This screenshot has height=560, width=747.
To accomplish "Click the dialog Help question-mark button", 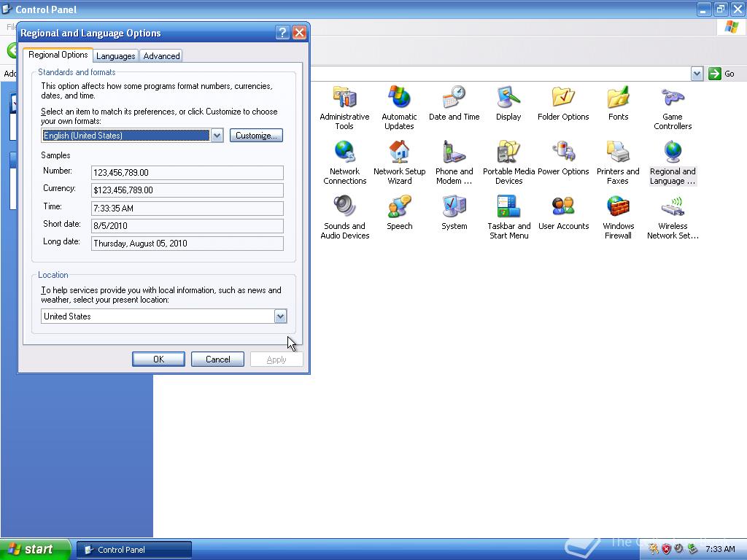I will 282,32.
